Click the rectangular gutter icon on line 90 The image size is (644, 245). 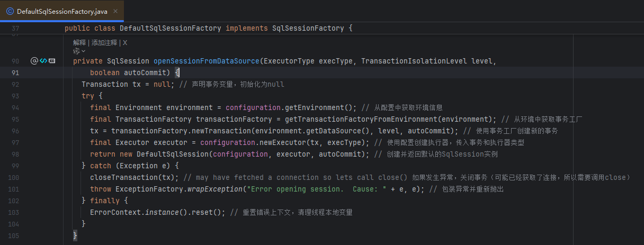point(52,61)
